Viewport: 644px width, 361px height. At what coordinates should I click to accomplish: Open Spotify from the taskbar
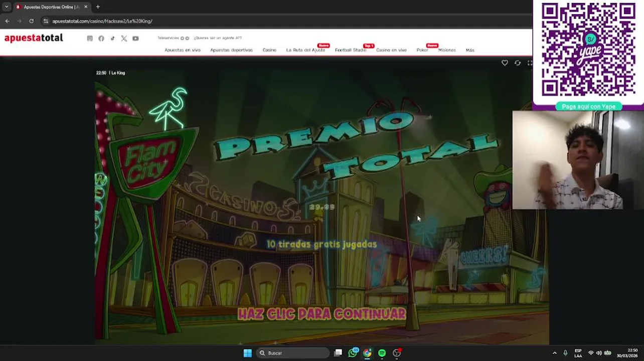382,353
